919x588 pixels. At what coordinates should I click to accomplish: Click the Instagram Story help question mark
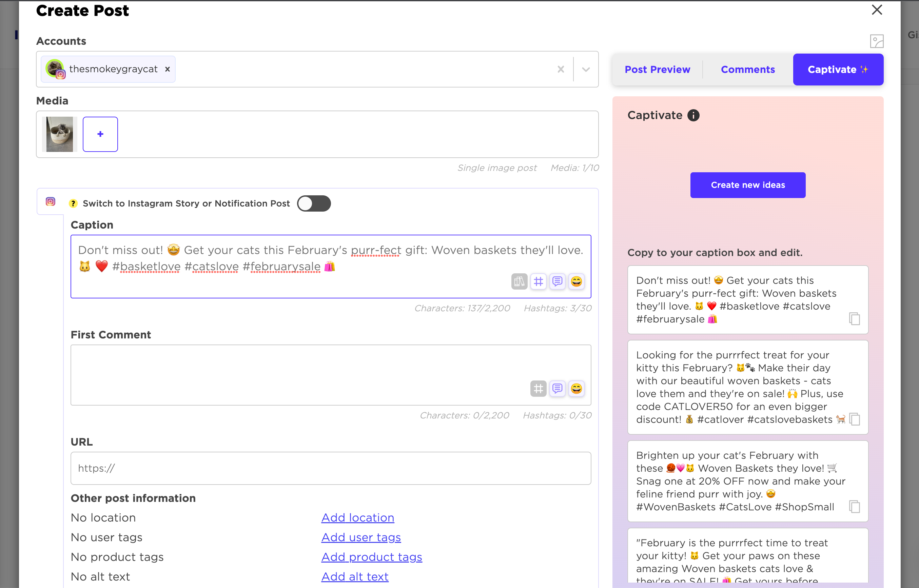tap(73, 203)
